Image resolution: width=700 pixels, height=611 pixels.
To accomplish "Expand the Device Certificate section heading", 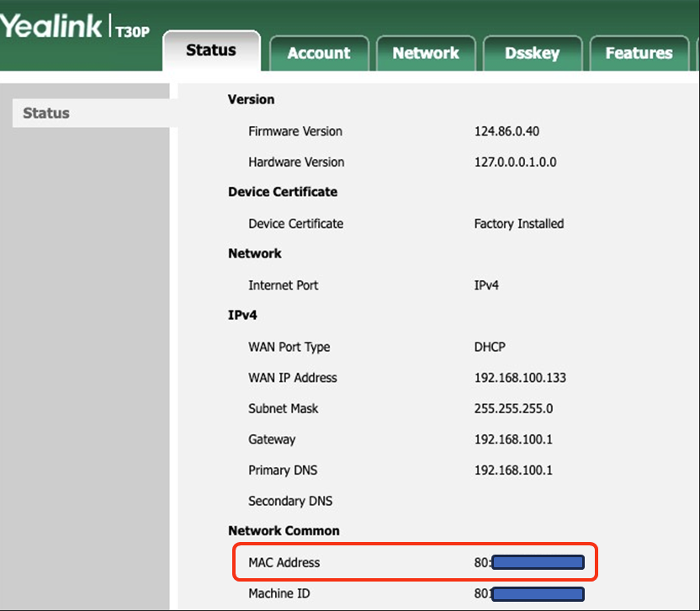I will tap(282, 192).
